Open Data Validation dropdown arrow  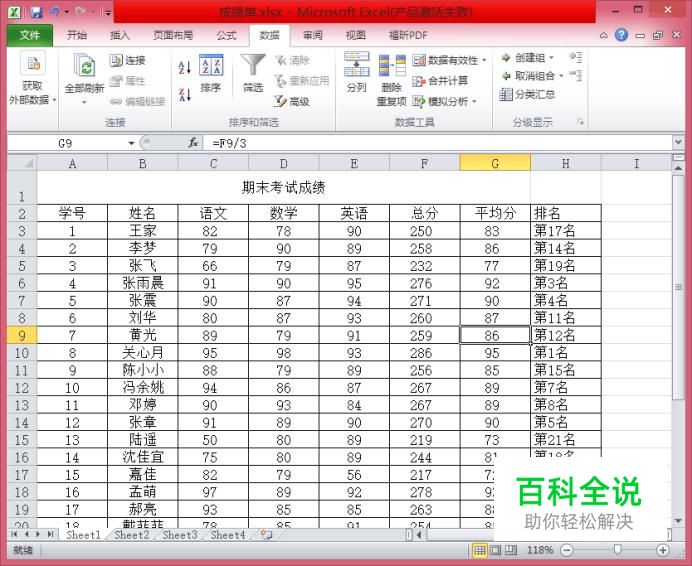click(484, 60)
